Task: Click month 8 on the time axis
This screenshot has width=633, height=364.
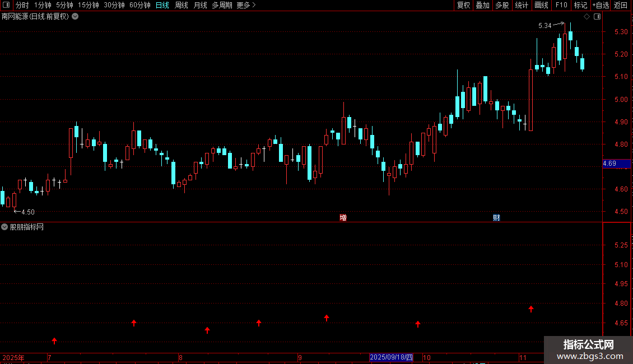Action: (x=180, y=357)
